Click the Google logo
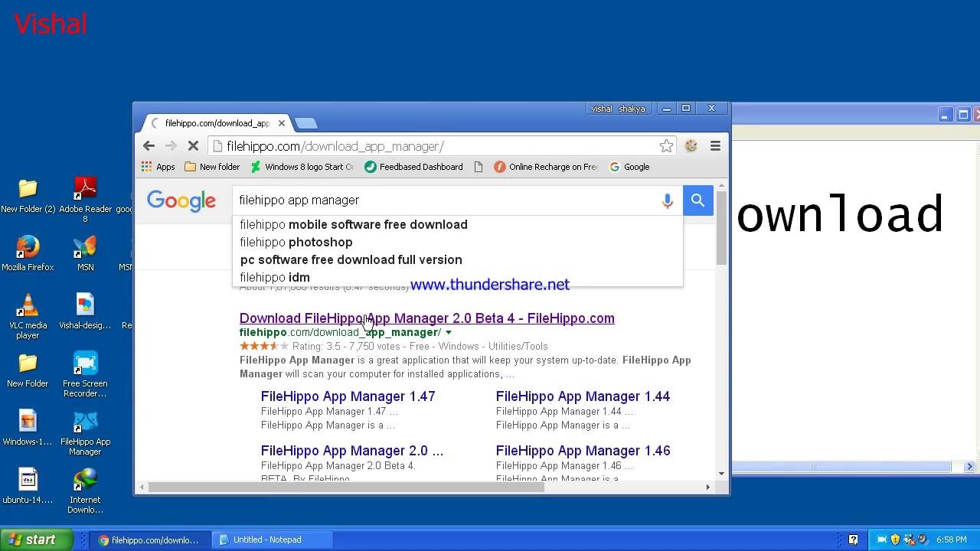 [x=181, y=201]
